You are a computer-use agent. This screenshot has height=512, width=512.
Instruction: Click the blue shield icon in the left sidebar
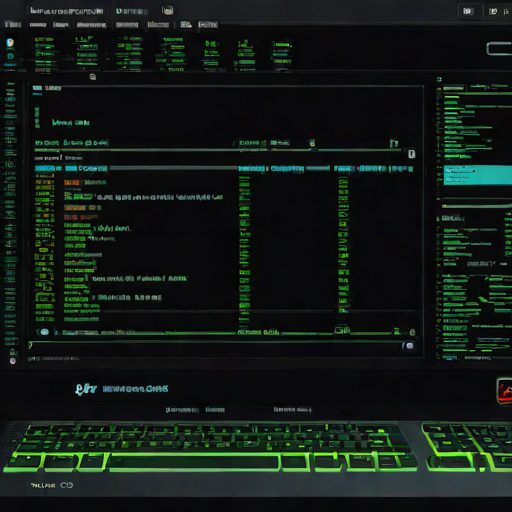[10, 42]
